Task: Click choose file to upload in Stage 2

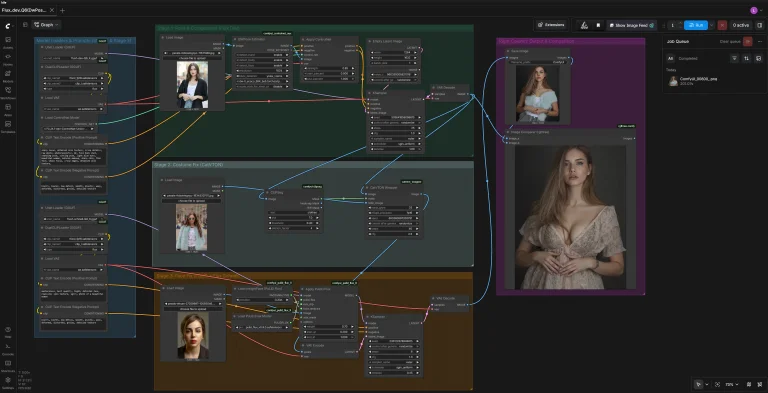Action: click(192, 201)
